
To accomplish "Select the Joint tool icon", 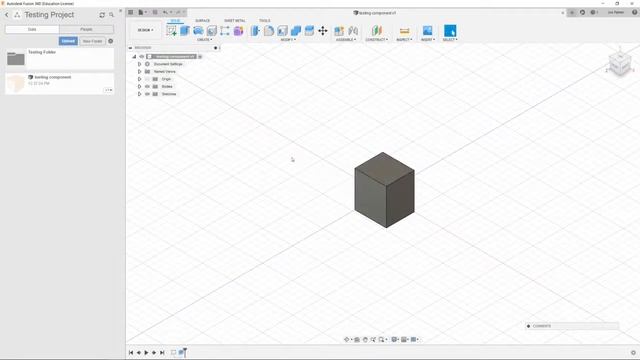I will tap(353, 31).
